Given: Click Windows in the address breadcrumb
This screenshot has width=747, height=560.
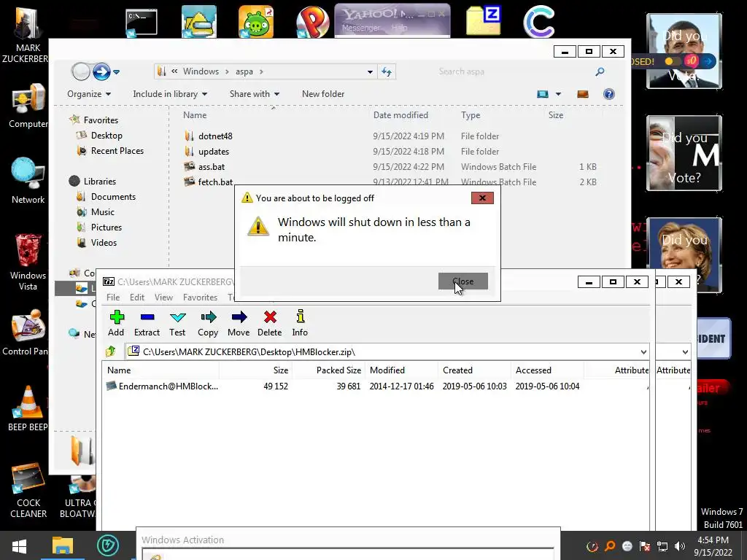Looking at the screenshot, I should point(201,71).
